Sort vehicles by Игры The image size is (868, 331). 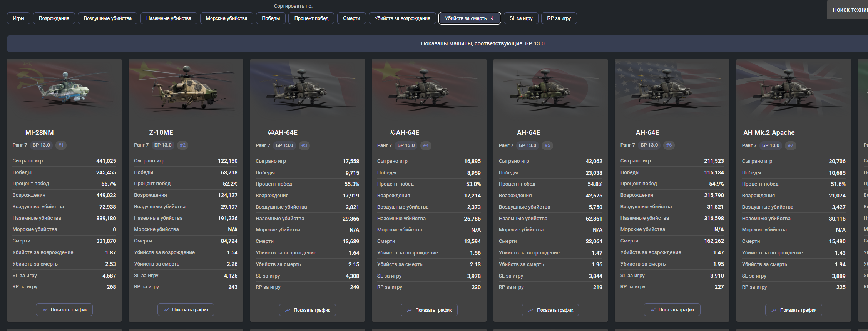click(18, 18)
